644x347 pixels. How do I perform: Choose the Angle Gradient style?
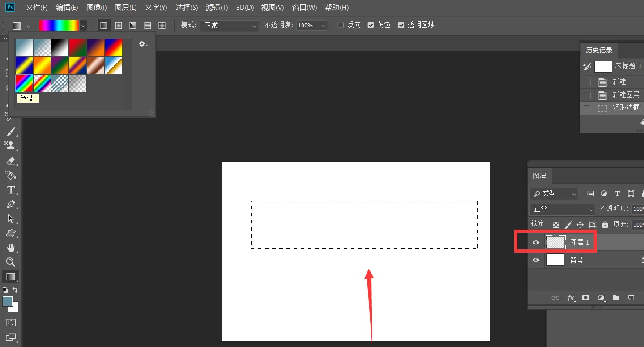133,26
